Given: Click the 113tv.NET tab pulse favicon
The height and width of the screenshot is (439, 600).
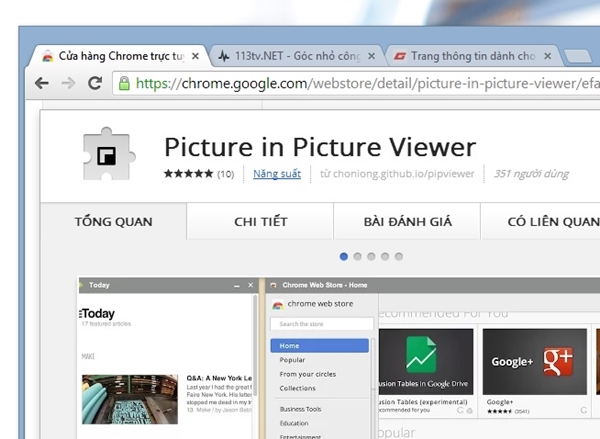Looking at the screenshot, I should point(224,57).
